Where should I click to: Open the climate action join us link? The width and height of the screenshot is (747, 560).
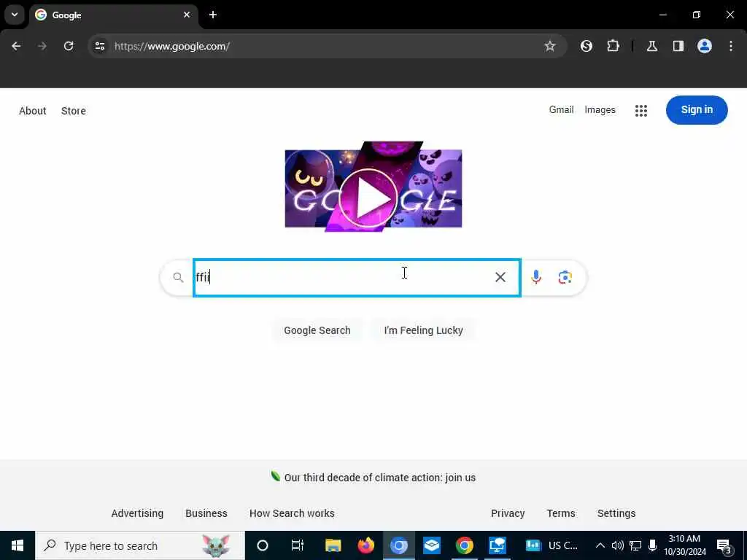click(x=379, y=477)
